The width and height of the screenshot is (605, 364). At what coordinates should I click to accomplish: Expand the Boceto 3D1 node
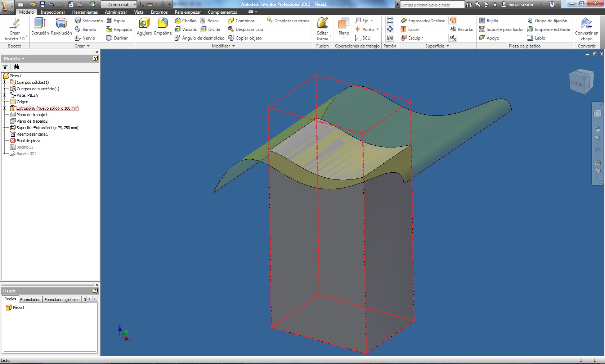(5, 154)
